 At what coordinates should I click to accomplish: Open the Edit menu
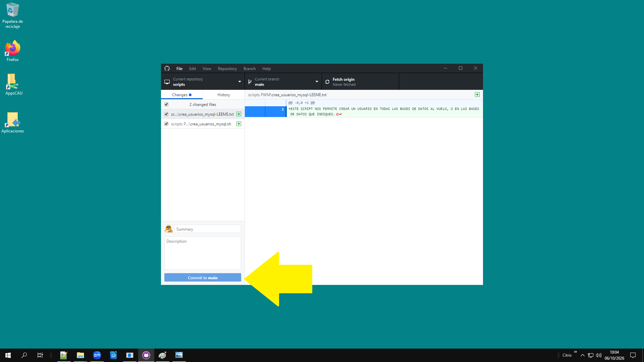(193, 68)
